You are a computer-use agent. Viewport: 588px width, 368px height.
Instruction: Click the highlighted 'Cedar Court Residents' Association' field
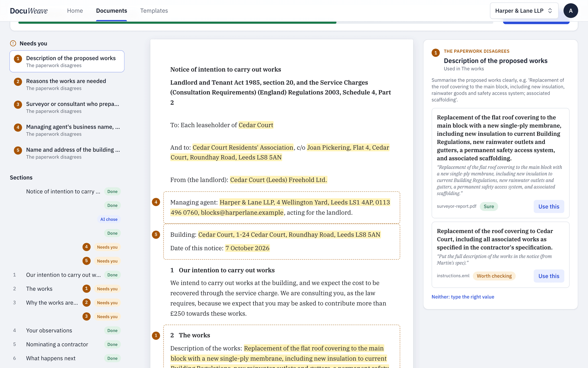[x=243, y=147]
